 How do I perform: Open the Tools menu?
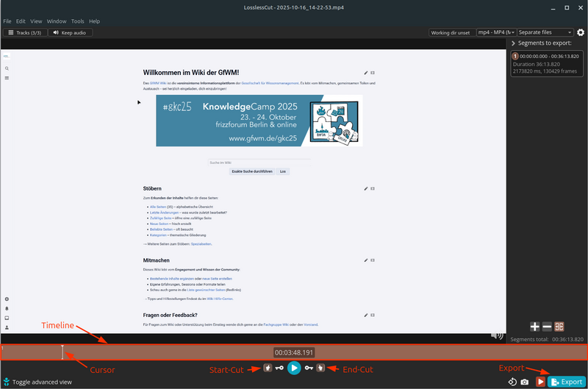coord(78,21)
